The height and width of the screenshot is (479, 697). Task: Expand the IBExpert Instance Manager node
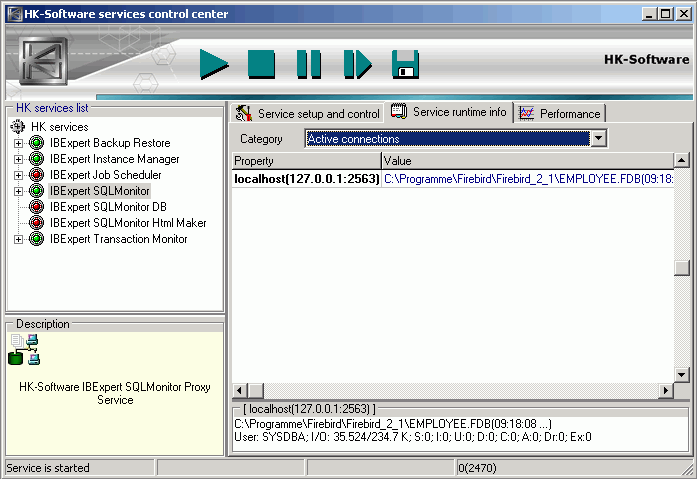click(18, 160)
